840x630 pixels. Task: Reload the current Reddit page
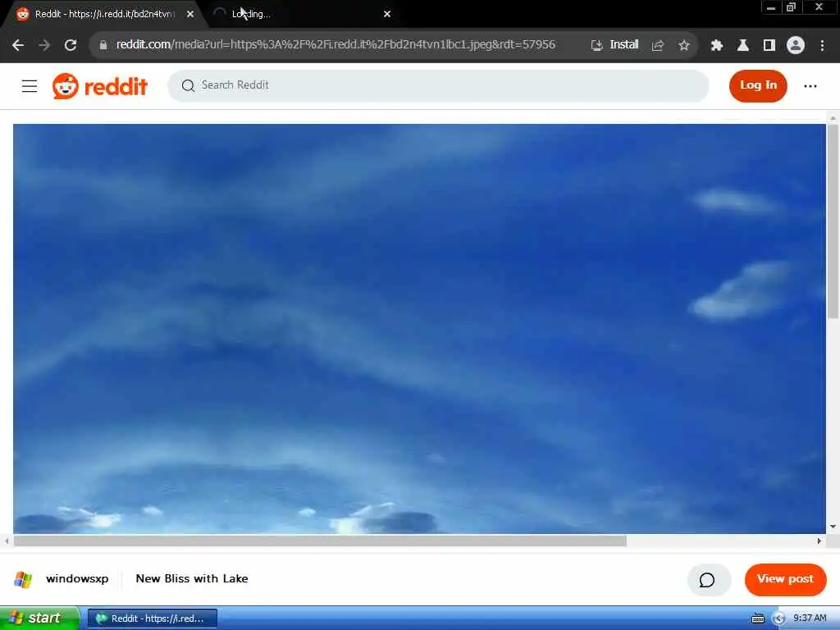(71, 45)
